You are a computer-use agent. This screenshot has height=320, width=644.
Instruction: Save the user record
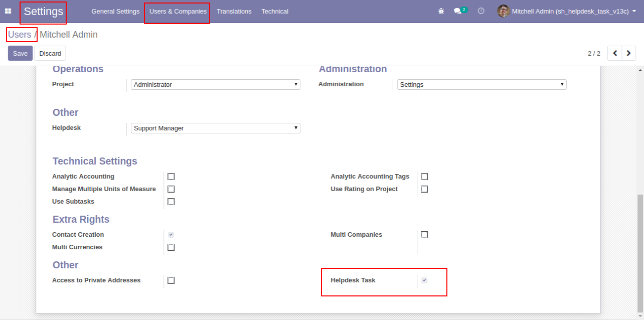20,53
